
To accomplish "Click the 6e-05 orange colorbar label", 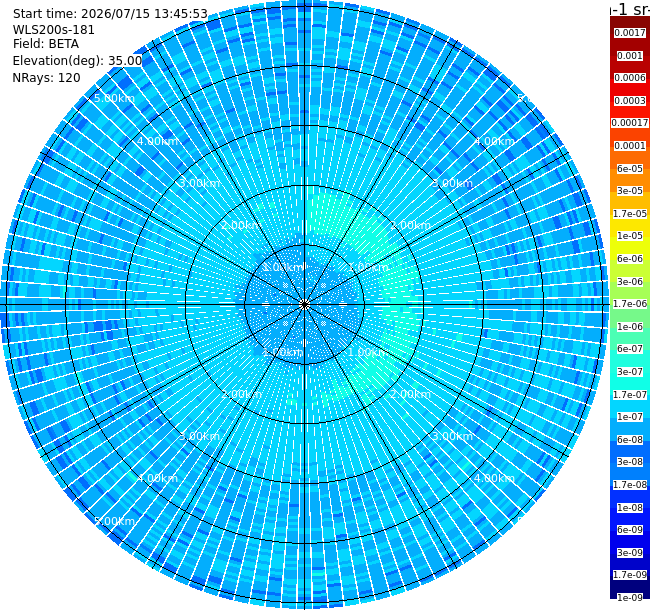I will point(630,169).
